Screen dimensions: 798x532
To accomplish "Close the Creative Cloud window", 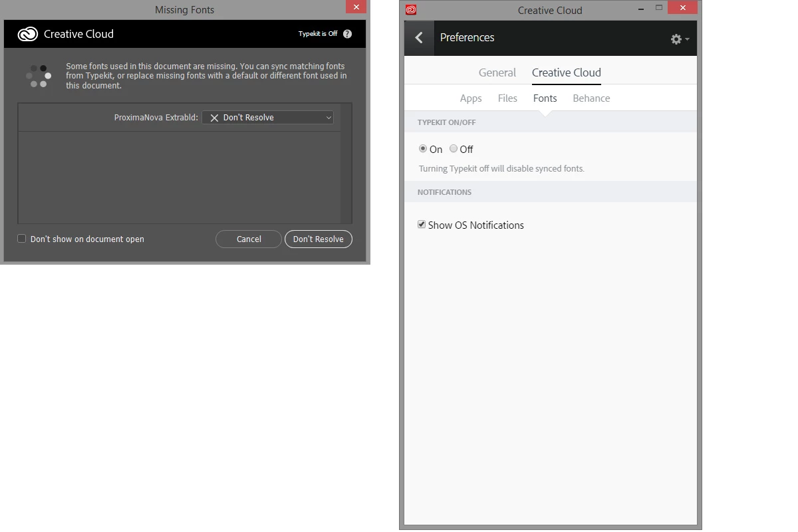I will pos(682,8).
